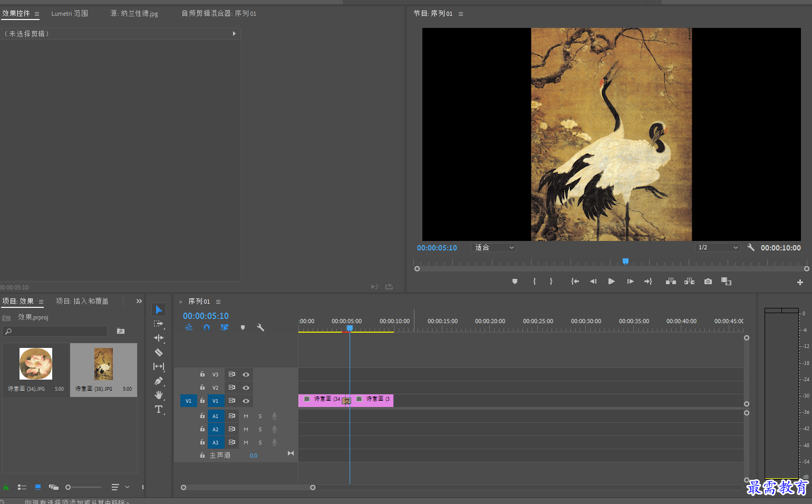The width and height of the screenshot is (812, 504).
Task: Toggle lock on V3 track
Action: point(202,374)
